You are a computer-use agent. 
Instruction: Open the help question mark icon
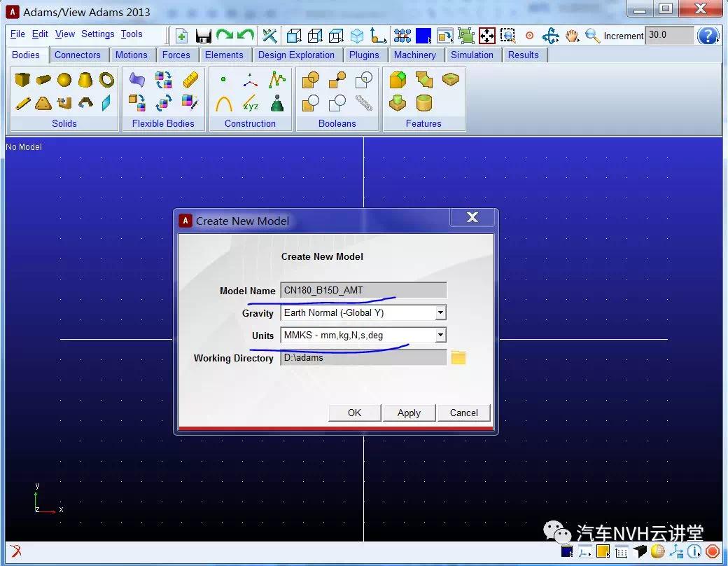coord(708,36)
